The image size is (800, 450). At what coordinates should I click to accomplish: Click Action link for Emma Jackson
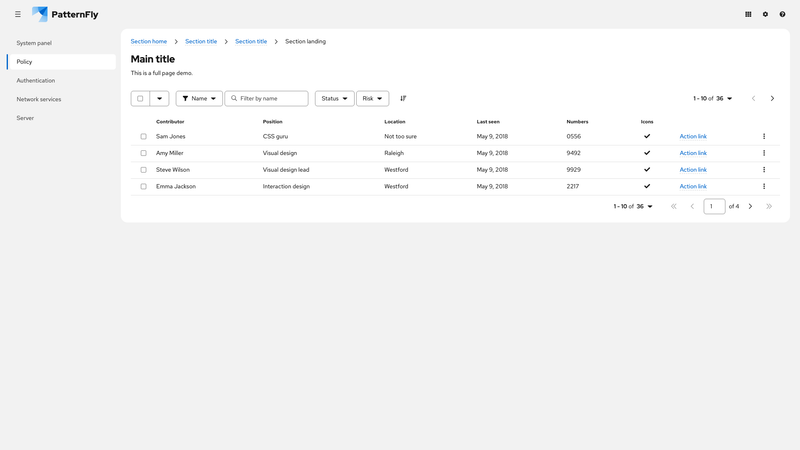click(693, 186)
